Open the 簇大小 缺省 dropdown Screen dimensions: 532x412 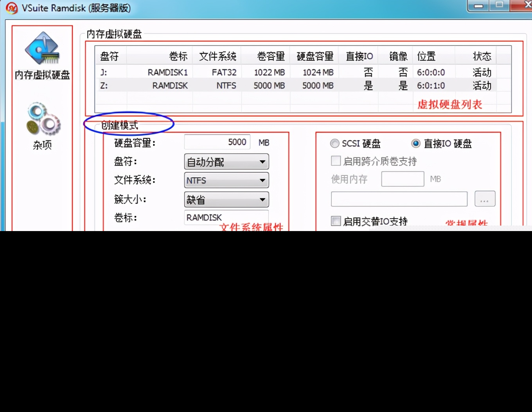pos(226,200)
